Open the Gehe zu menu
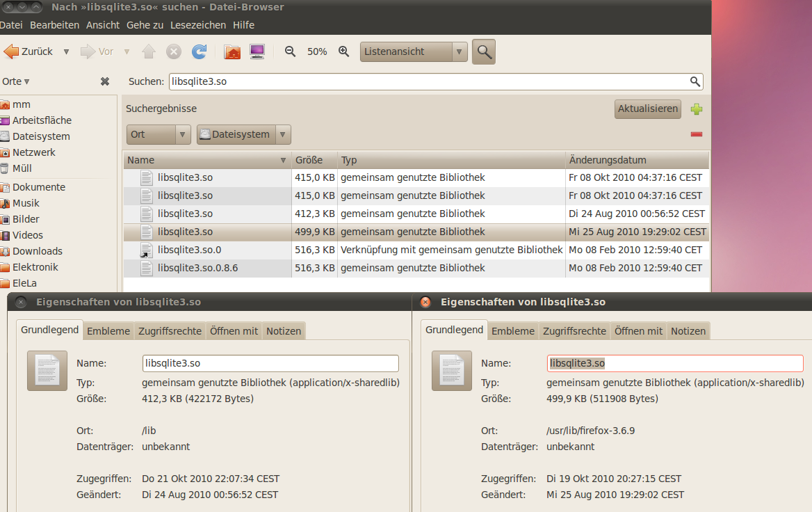The image size is (812, 512). 145,25
